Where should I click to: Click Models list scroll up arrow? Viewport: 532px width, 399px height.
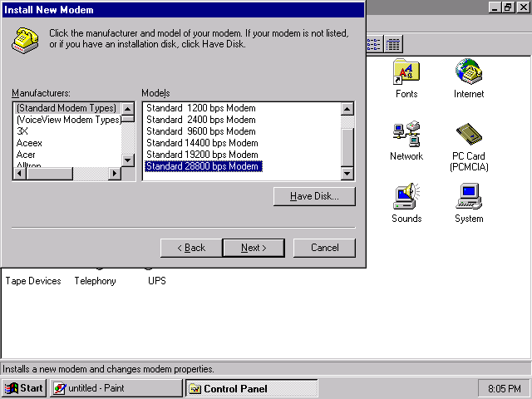click(x=347, y=109)
